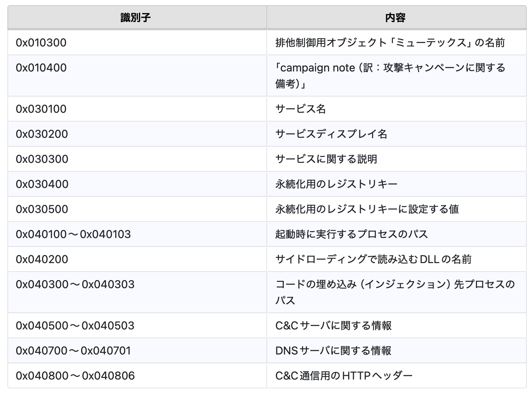This screenshot has height=395, width=532.
Task: Select the 0x040100～0x040103 identifier cell
Action: (73, 234)
